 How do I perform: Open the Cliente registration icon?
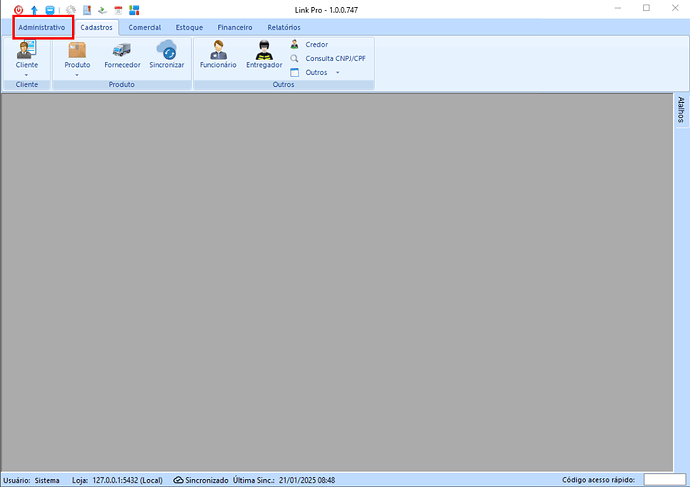(26, 50)
